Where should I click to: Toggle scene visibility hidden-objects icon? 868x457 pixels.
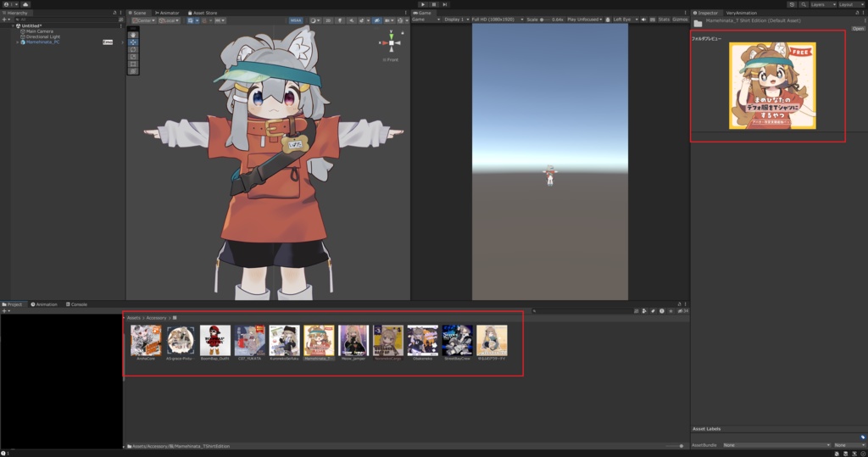(x=377, y=20)
